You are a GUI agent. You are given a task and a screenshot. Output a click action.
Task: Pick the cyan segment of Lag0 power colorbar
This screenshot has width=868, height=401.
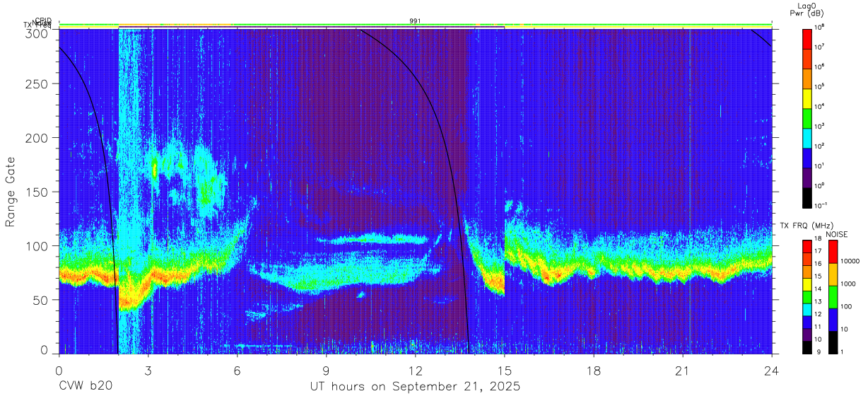click(808, 136)
